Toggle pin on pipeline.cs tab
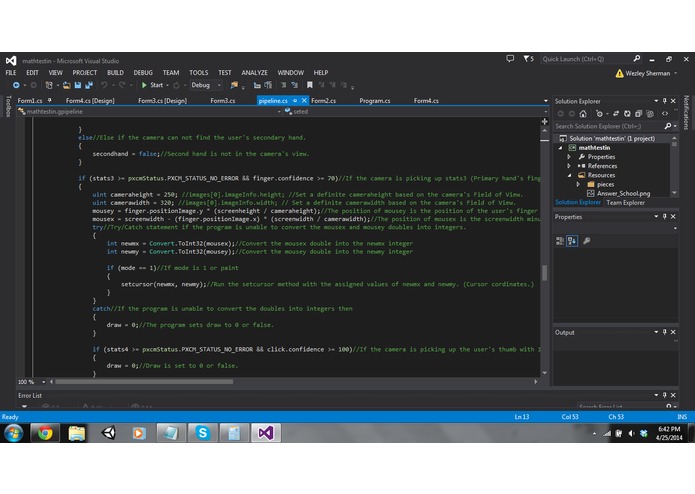Screen dimensions: 695x494 [x=295, y=101]
